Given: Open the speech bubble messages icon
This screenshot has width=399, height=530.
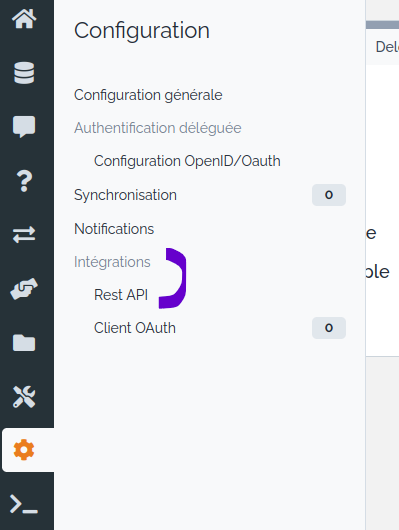Looking at the screenshot, I should (24, 126).
